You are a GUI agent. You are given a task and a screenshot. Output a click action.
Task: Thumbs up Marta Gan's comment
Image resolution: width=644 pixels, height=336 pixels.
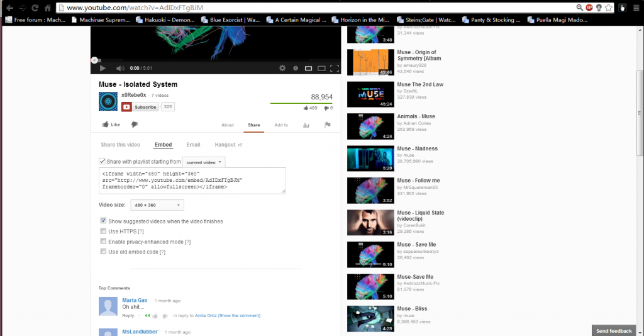[x=155, y=316]
